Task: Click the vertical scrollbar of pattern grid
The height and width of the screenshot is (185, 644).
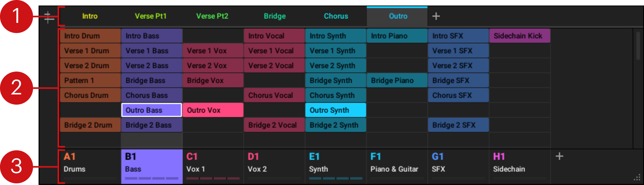Action: [638, 46]
